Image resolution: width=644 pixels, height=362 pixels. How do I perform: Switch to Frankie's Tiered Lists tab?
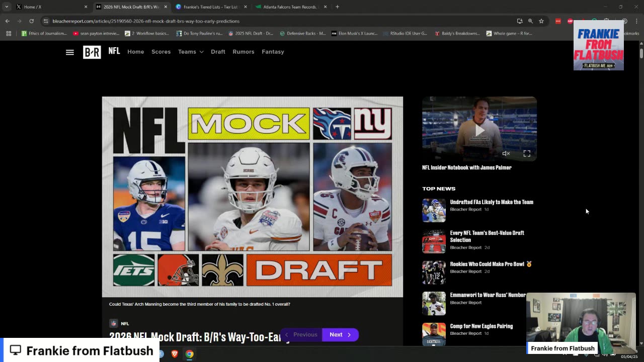[210, 7]
